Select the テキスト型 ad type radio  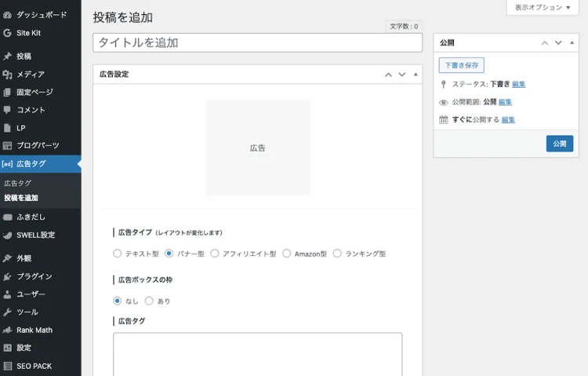click(x=118, y=254)
